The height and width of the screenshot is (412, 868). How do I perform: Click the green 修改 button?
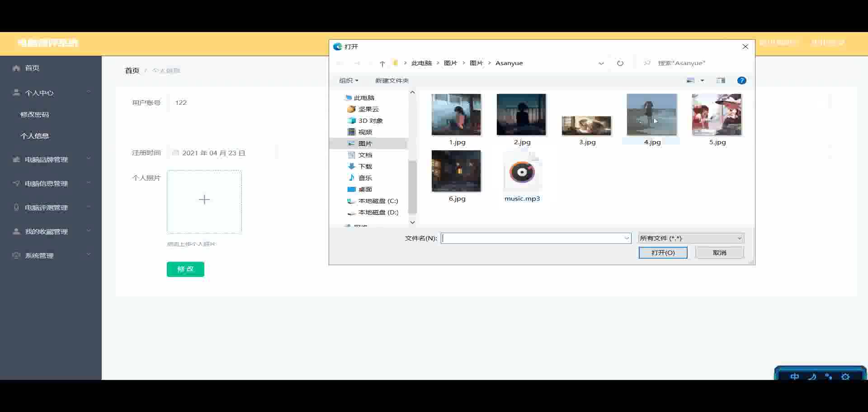(185, 269)
